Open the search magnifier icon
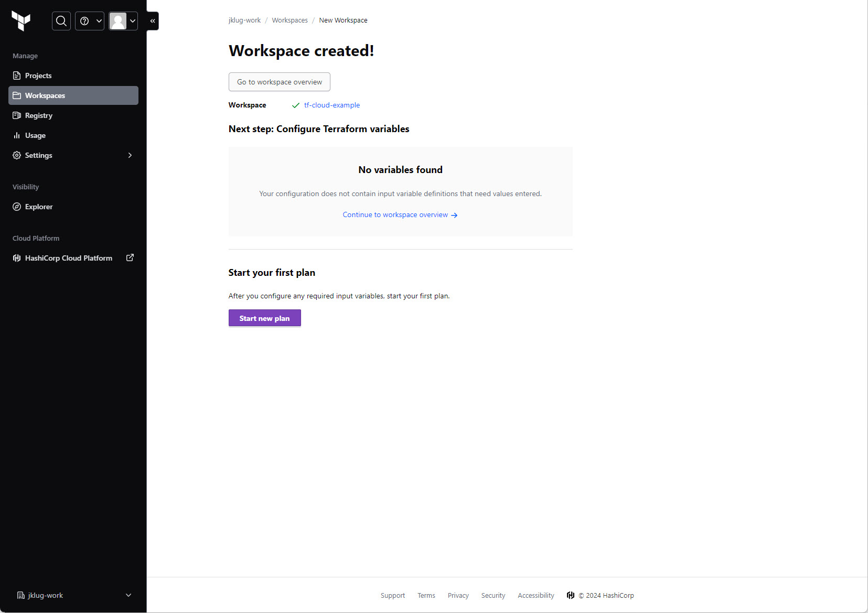The height and width of the screenshot is (613, 868). 61,21
